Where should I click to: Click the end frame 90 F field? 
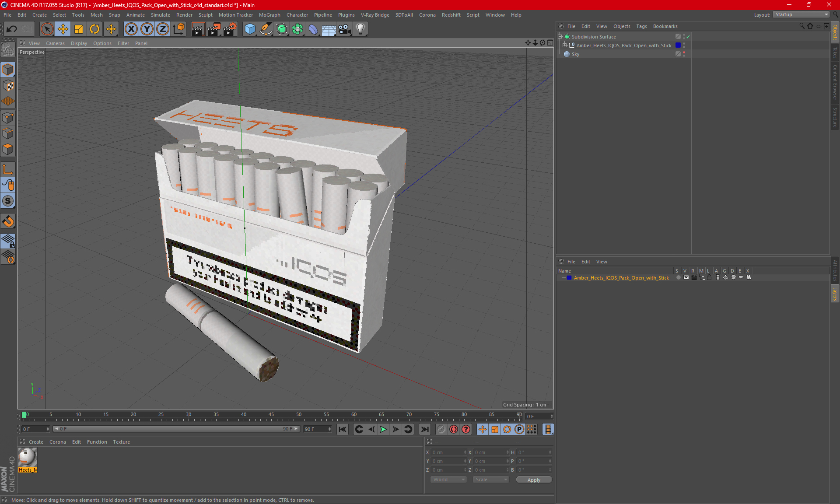pyautogui.click(x=317, y=429)
